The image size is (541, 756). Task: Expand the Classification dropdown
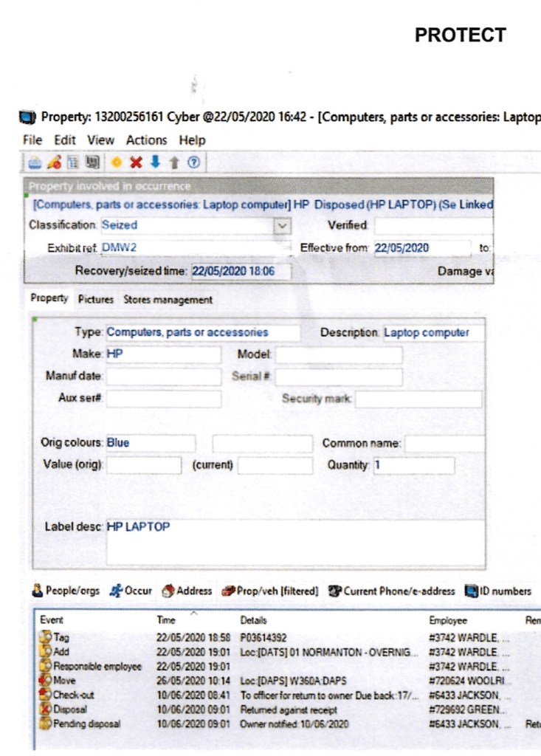280,225
